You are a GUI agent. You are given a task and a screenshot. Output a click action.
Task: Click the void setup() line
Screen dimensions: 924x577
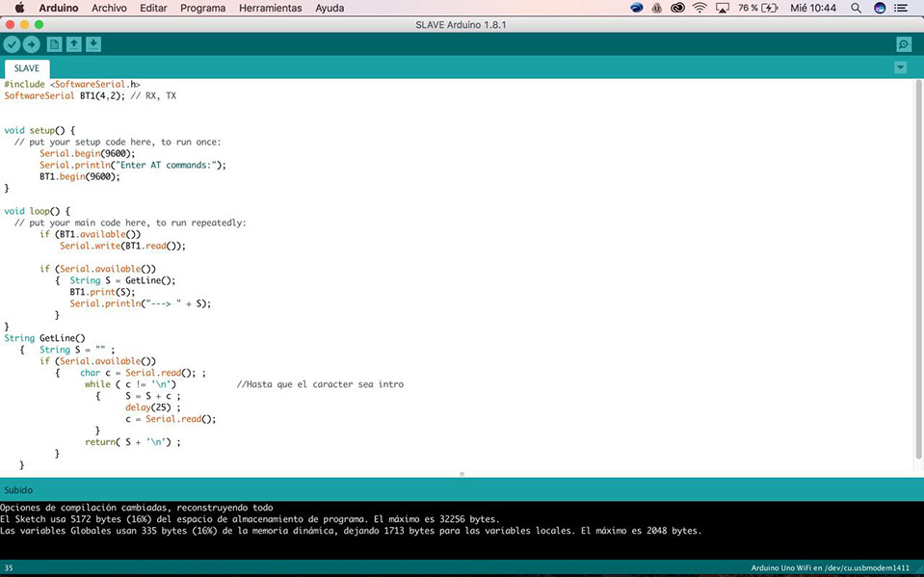tap(40, 130)
